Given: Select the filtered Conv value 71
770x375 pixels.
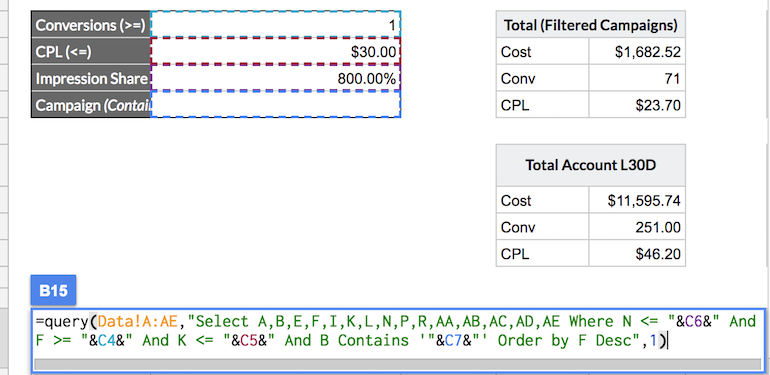Looking at the screenshot, I should click(637, 78).
